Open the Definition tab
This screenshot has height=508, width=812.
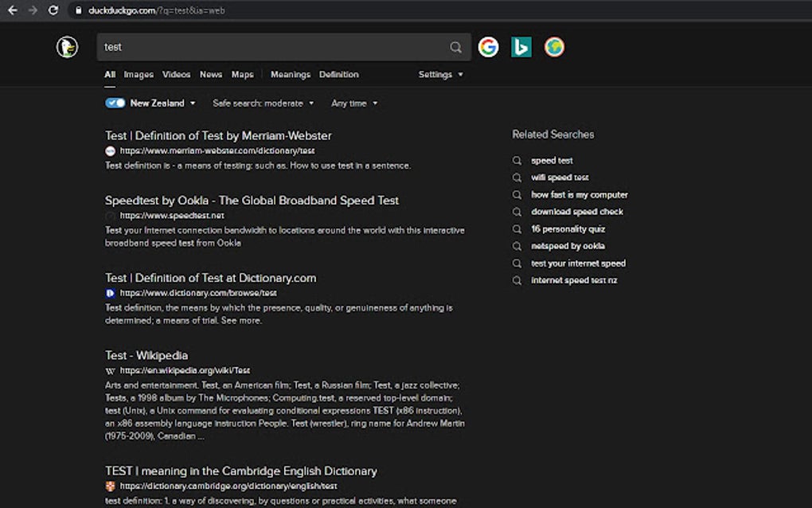(338, 75)
